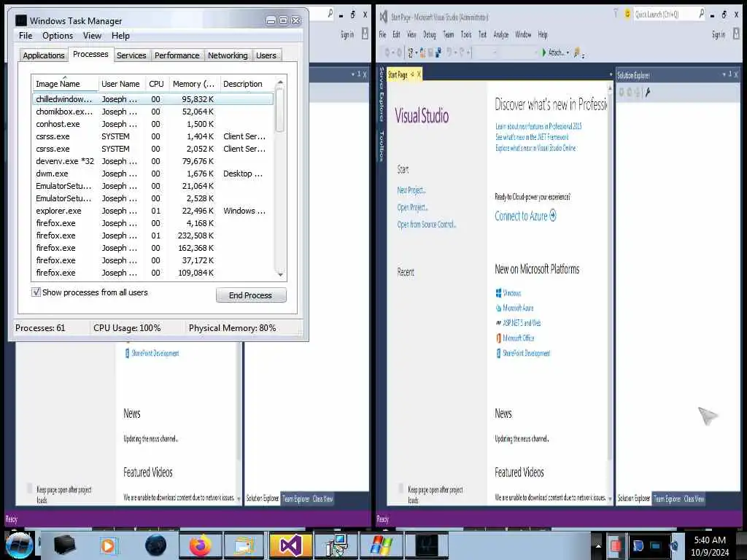Toggle Keep page open checkbox in right Visual Studio
Image resolution: width=747 pixels, height=560 pixels.
tap(402, 489)
